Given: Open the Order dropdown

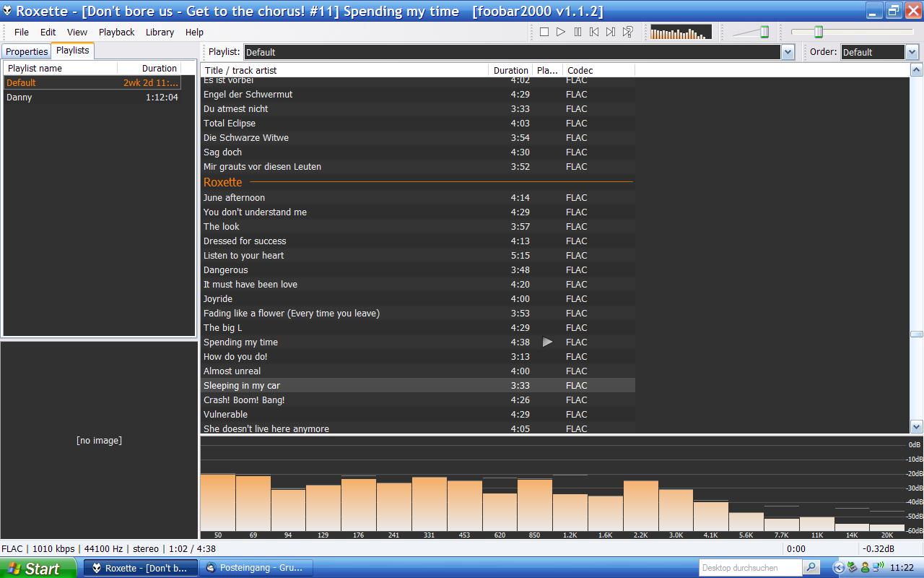Looking at the screenshot, I should [879, 52].
